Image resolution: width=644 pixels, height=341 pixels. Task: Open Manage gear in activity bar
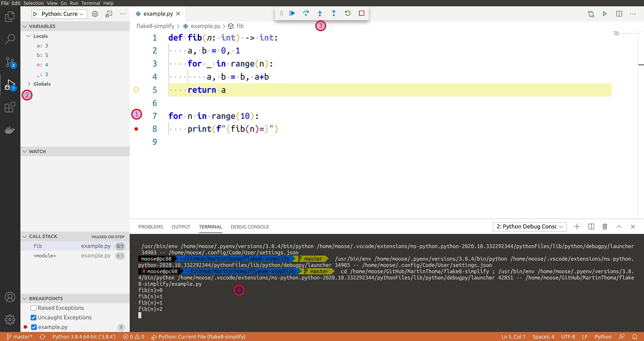(x=10, y=319)
